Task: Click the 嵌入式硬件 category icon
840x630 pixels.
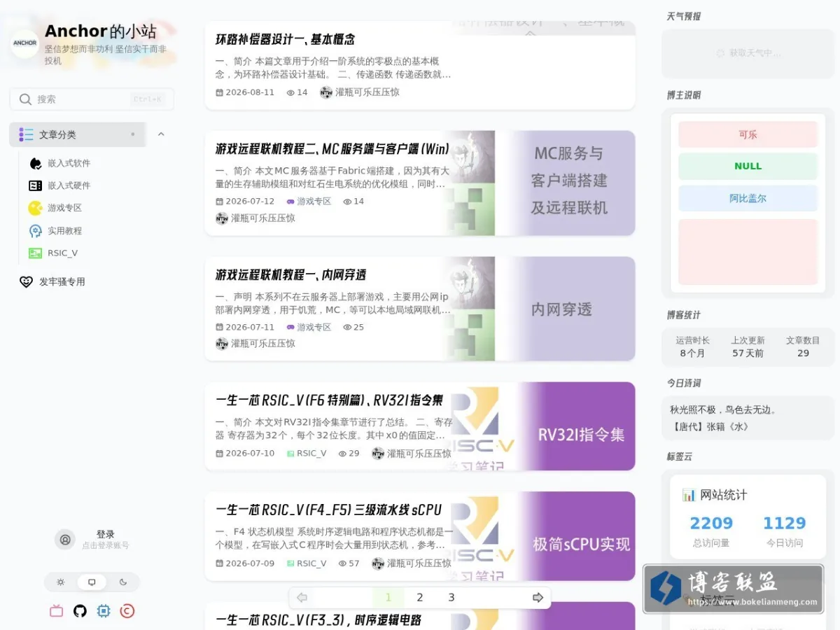Action: click(x=35, y=185)
